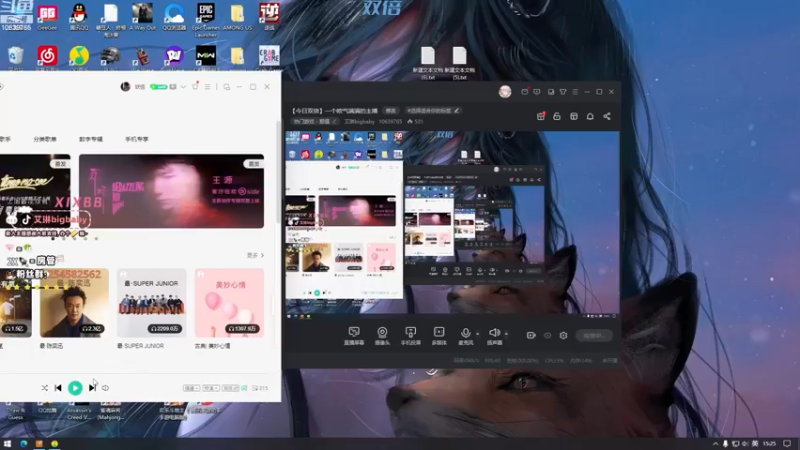The image size is (800, 450).
Task: Play the current song in QQ Music
Action: (x=75, y=388)
